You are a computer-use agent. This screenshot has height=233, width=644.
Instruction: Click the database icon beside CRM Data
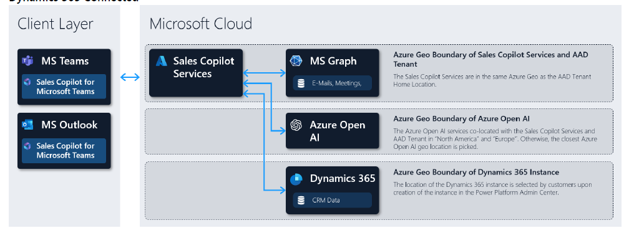point(301,200)
